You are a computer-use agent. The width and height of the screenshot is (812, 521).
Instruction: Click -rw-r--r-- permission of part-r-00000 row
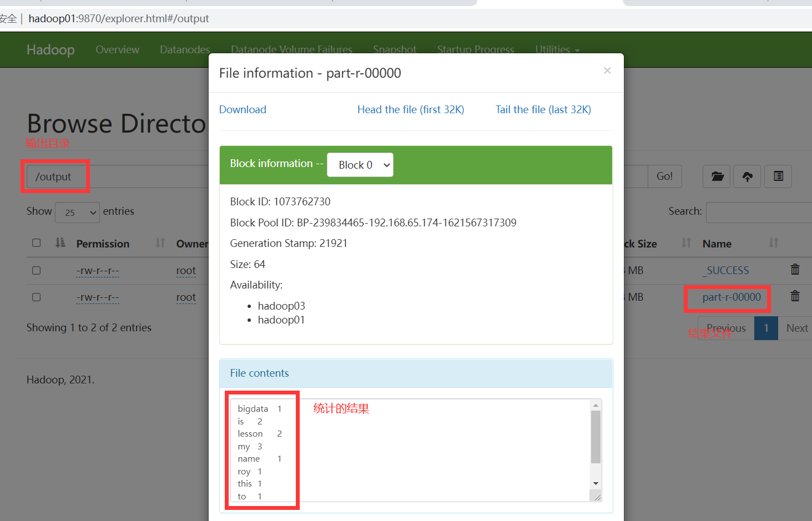pos(98,297)
